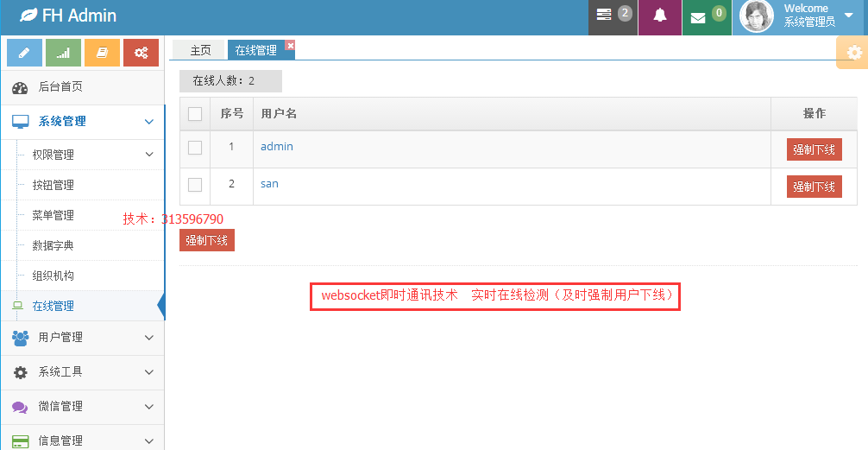Force san offline with 强制下线

tap(815, 187)
